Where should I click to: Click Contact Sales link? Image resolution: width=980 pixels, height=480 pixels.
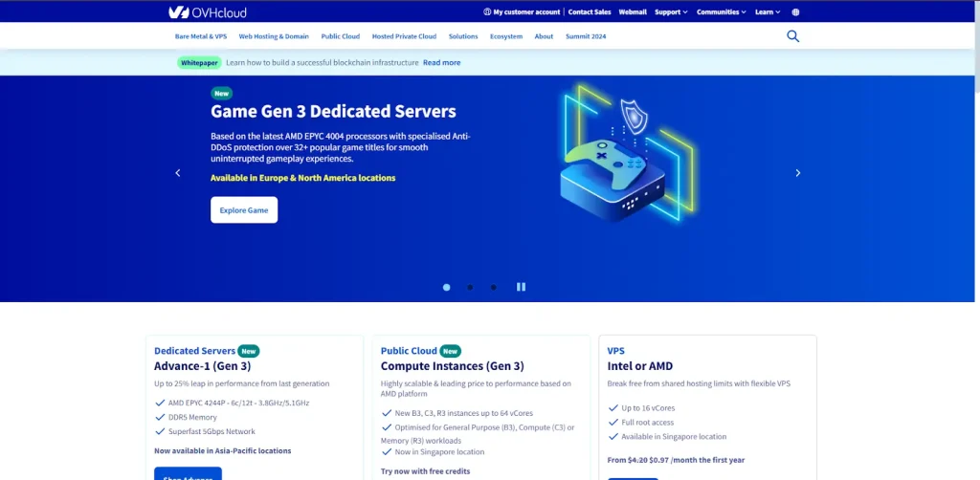point(590,11)
